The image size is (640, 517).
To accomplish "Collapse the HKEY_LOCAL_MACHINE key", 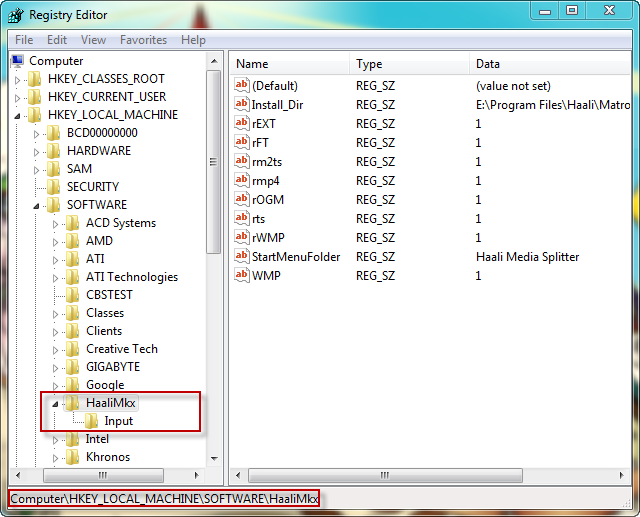I will coord(17,116).
